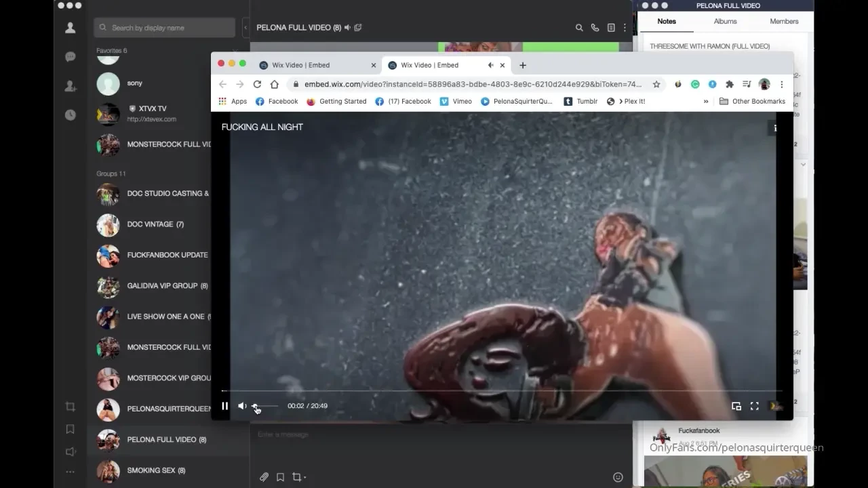Mute the active browser tab's audio
Image resolution: width=868 pixels, height=488 pixels.
point(490,65)
